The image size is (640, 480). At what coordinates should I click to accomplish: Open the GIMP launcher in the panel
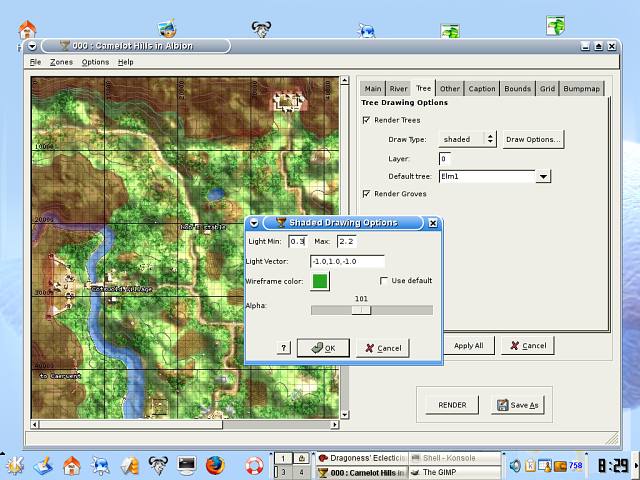[x=157, y=465]
